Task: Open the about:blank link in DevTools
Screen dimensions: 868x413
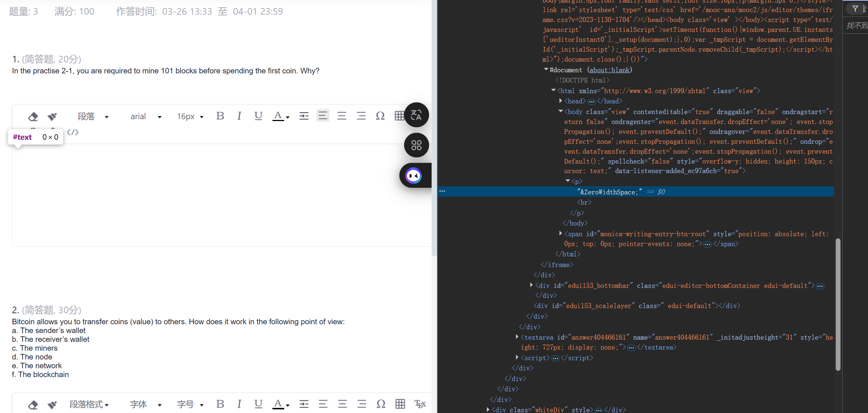Action: click(609, 70)
